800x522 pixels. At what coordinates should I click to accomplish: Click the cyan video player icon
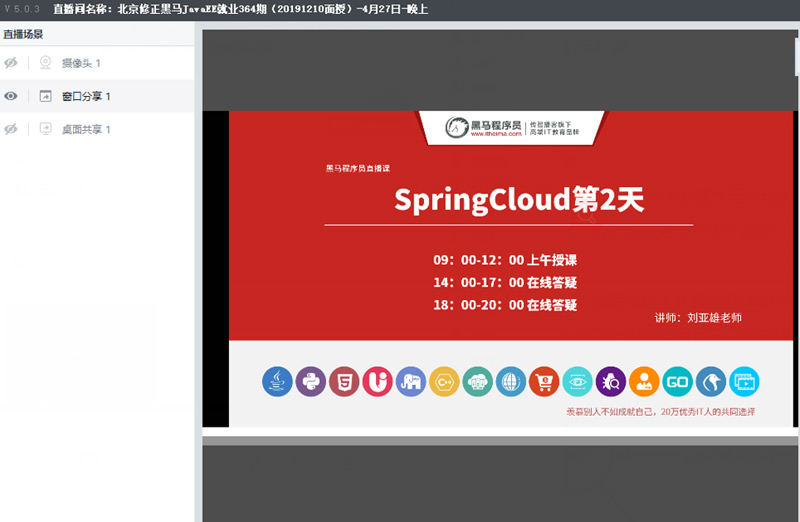[744, 382]
